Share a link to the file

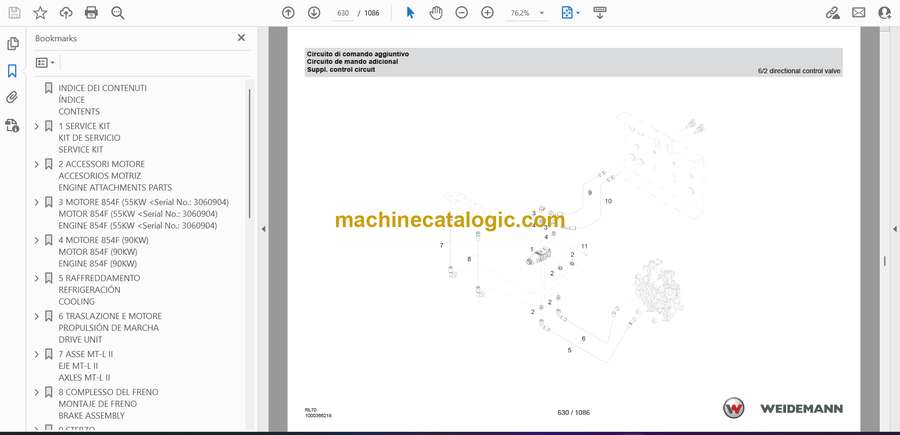832,13
